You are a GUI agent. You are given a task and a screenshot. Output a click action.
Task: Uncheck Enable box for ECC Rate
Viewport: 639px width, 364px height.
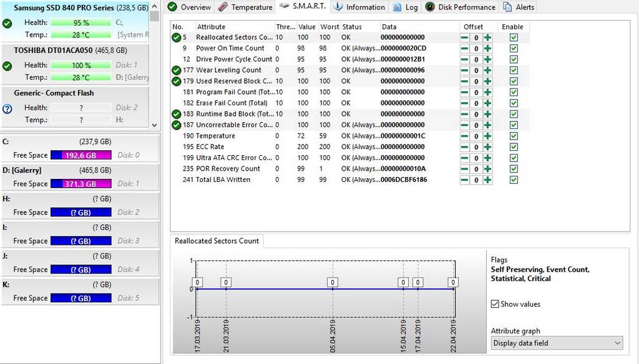[514, 146]
